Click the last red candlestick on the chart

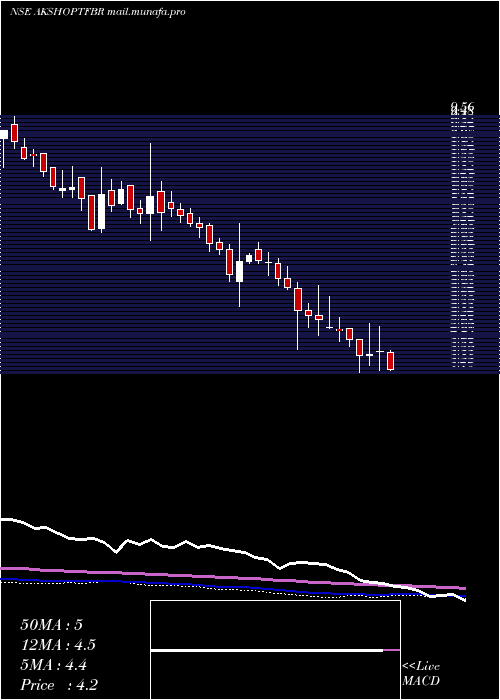pos(391,361)
